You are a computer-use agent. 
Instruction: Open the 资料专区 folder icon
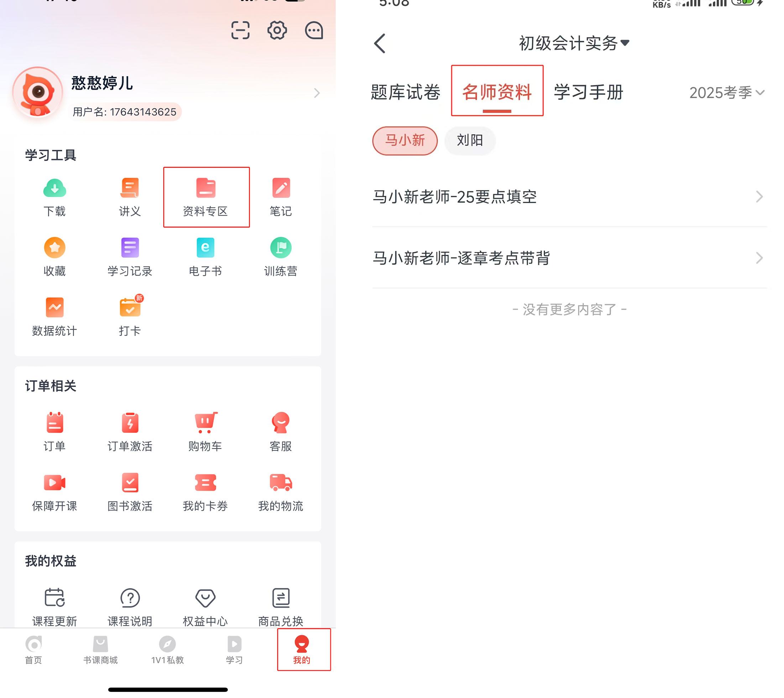point(206,188)
